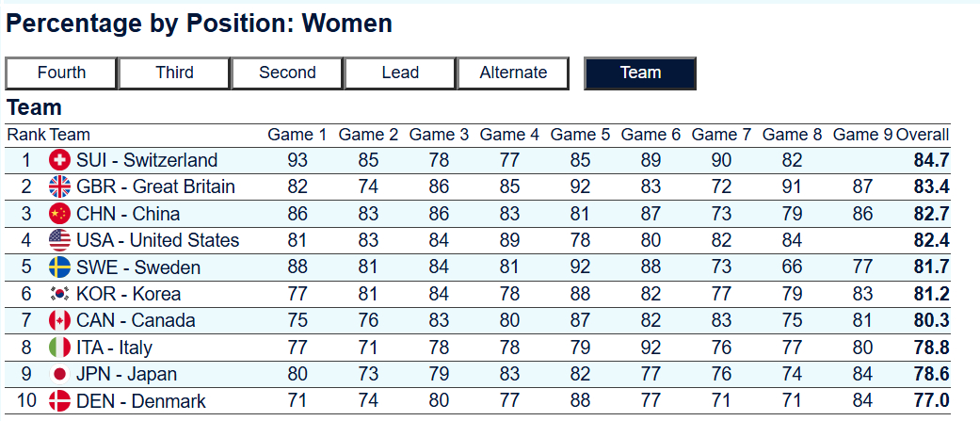Click the Rank column header
This screenshot has height=421, width=980.
[x=25, y=135]
